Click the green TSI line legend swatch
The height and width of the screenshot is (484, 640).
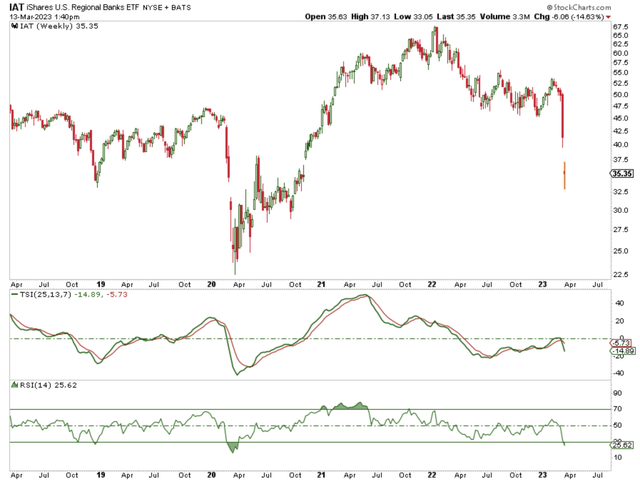15,294
